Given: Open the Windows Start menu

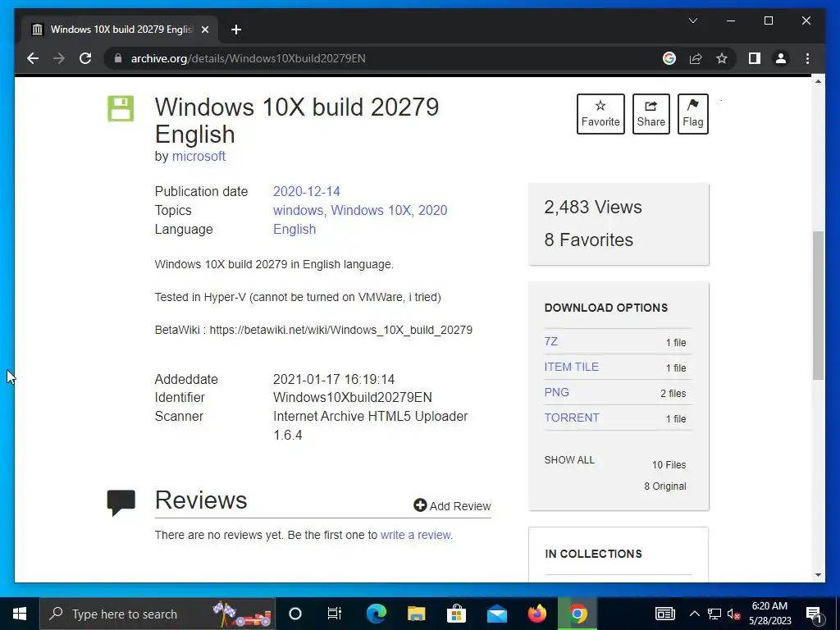Looking at the screenshot, I should 20,614.
